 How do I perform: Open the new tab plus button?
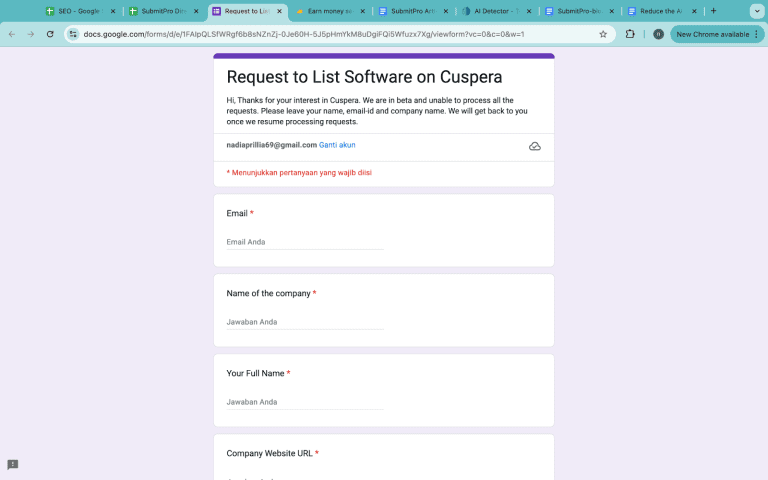click(x=714, y=11)
